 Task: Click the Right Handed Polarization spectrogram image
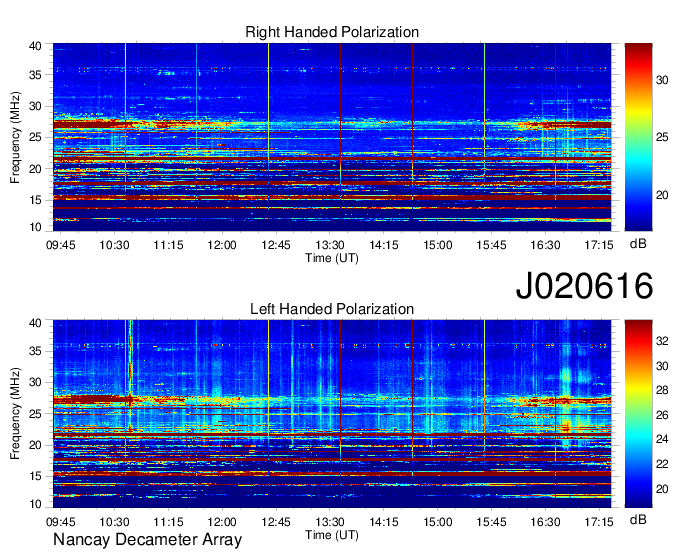[x=332, y=137]
